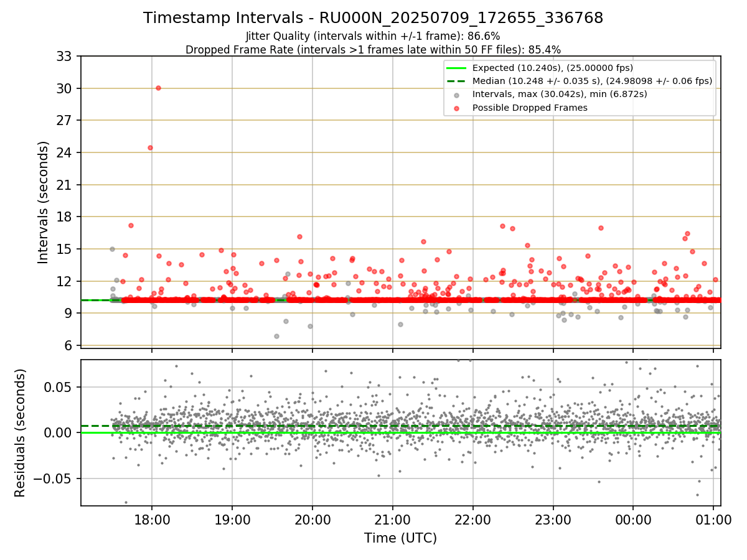
Task: Click the x-axis tick label '00:00'
Action: click(x=633, y=519)
